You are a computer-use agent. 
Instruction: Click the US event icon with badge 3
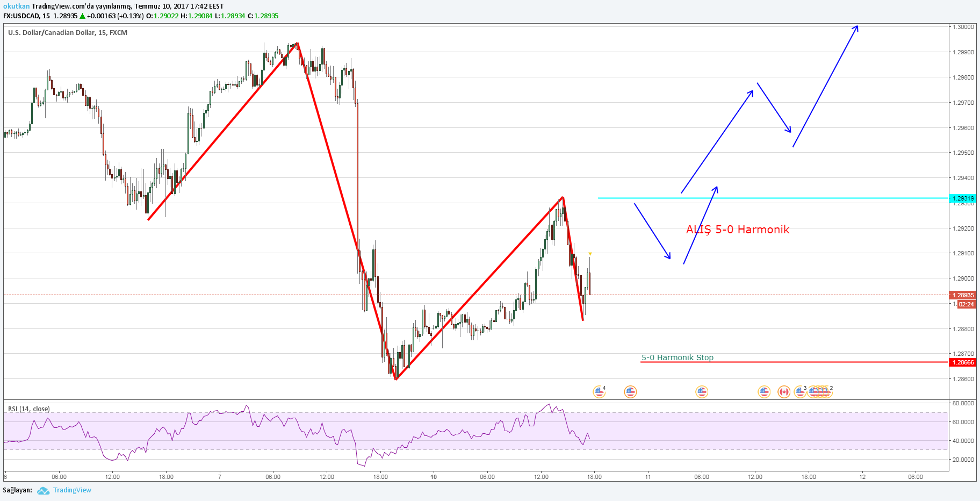[800, 392]
